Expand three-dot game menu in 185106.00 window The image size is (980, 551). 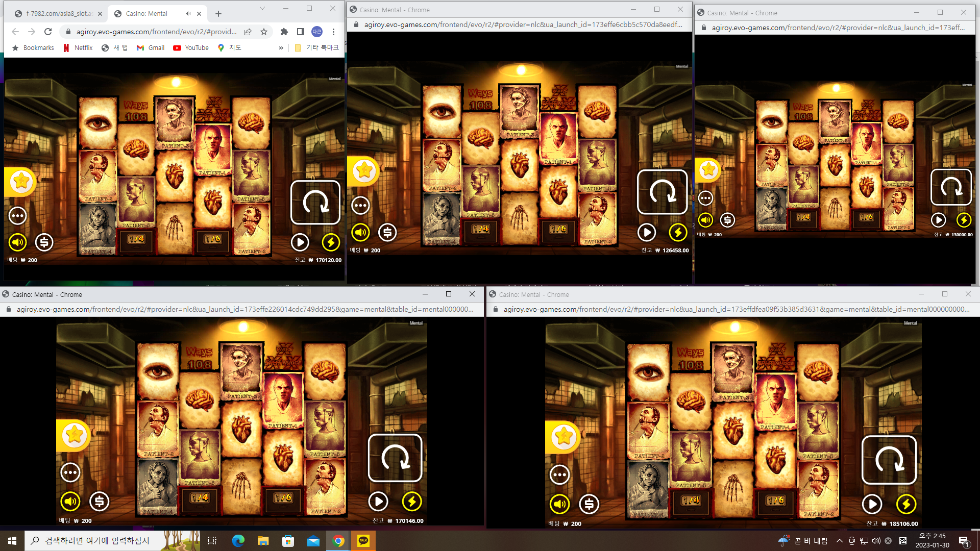[560, 475]
